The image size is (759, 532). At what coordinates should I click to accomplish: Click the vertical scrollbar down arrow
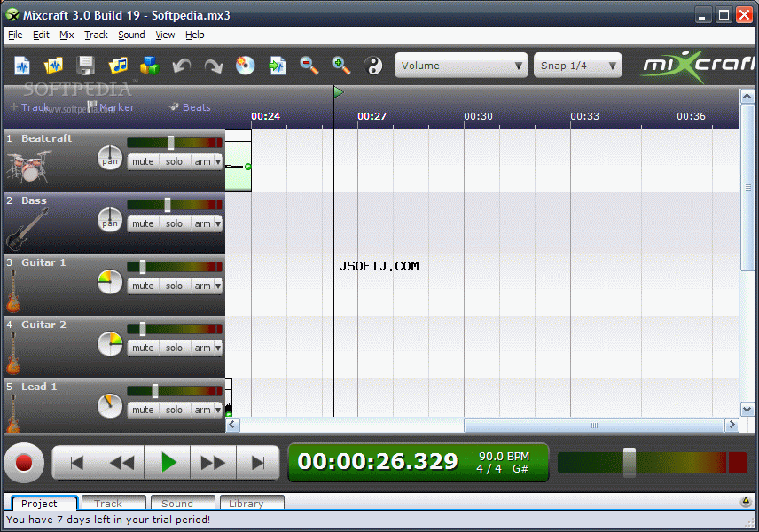[747, 410]
